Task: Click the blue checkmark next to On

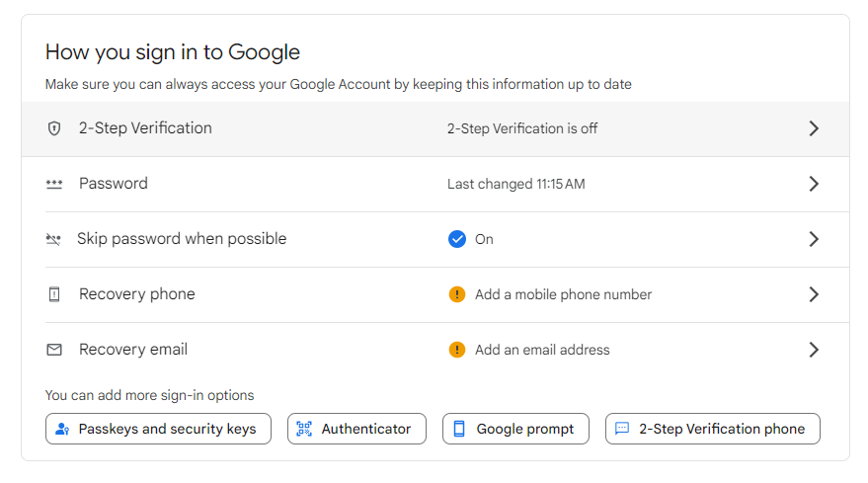Action: 456,239
